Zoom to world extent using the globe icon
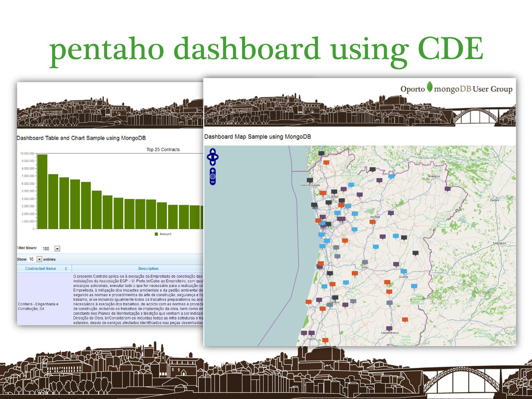 coord(212,177)
